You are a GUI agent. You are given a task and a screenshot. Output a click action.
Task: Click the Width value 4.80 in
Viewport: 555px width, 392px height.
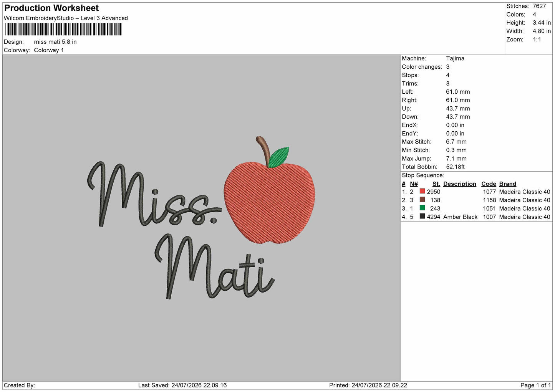542,31
